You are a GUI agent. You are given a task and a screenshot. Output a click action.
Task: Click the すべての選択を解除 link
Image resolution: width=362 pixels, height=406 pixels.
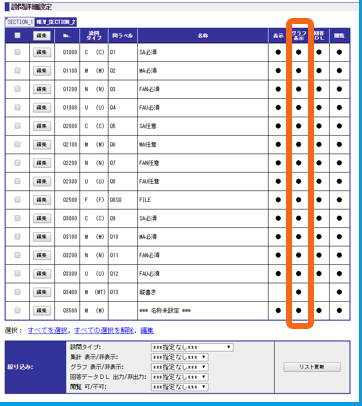tap(104, 331)
